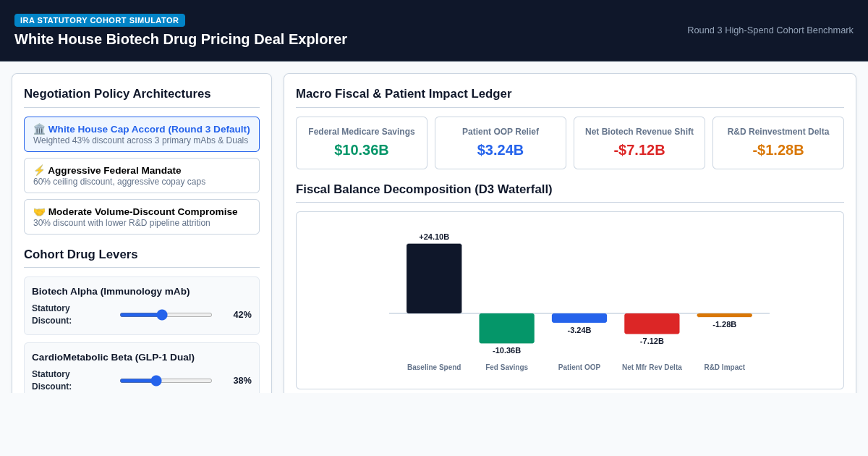Screen dimensions: 868x456
Task: Adjust CardioMetabolic Beta discount slider
Action: click(x=166, y=381)
